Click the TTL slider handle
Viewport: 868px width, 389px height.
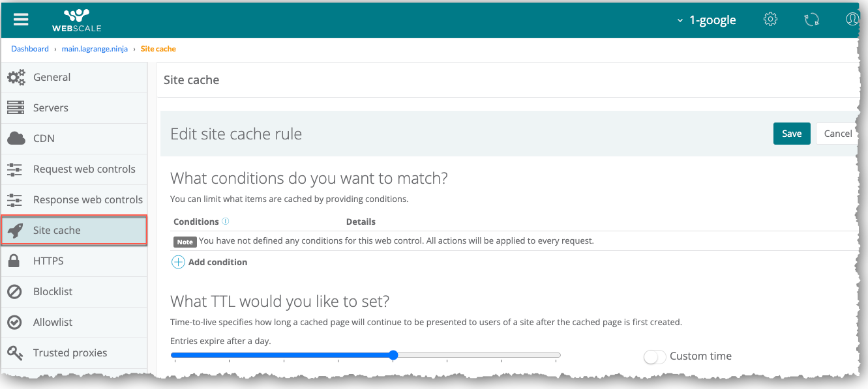pos(393,355)
